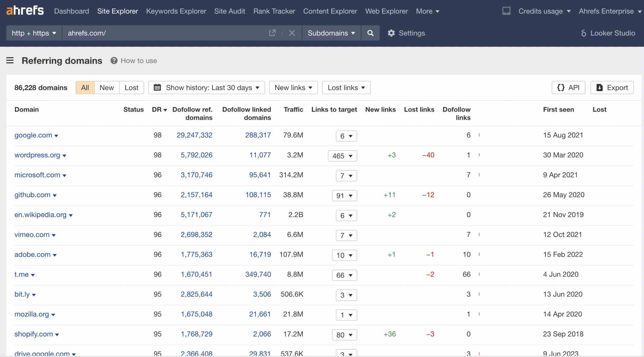
Task: Open the hamburger sidebar menu
Action: 10,60
